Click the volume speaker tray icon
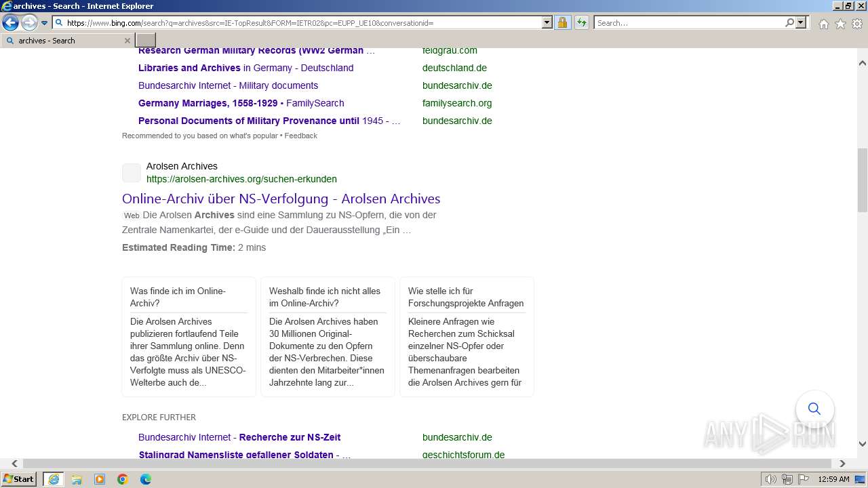868x488 pixels. point(771,479)
